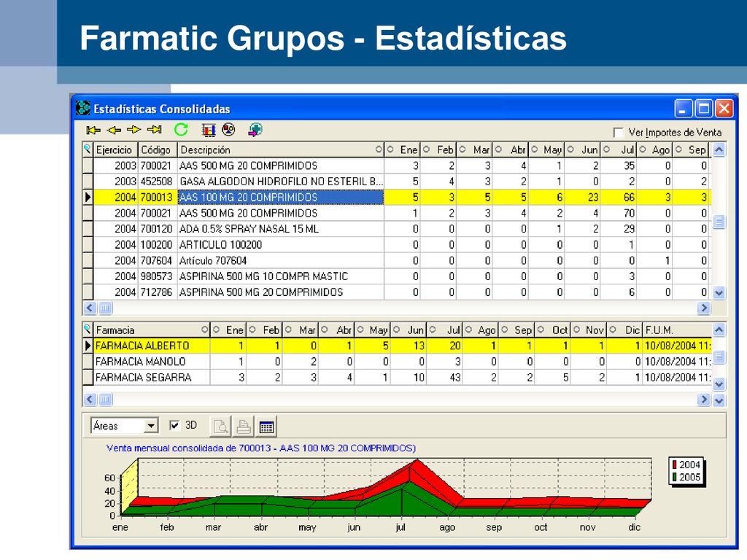
Task: Click 2004 red legend swatch
Action: pyautogui.click(x=675, y=464)
